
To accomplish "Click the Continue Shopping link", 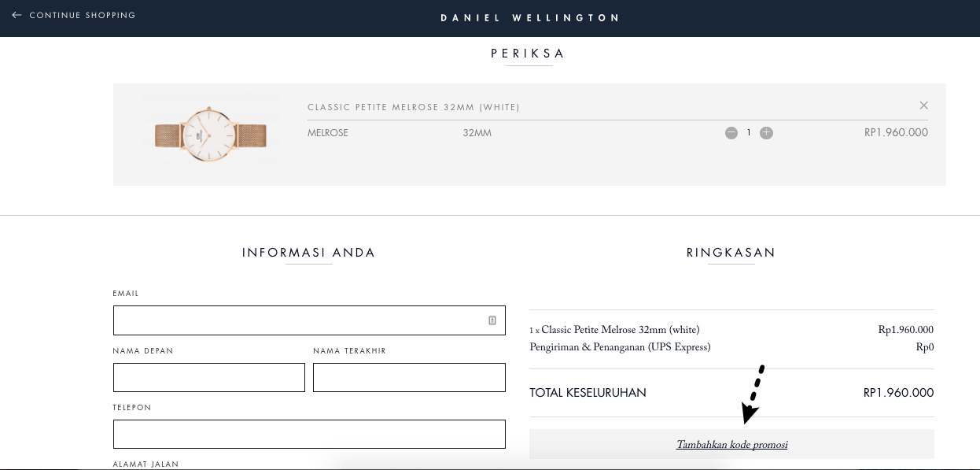I will click(81, 15).
